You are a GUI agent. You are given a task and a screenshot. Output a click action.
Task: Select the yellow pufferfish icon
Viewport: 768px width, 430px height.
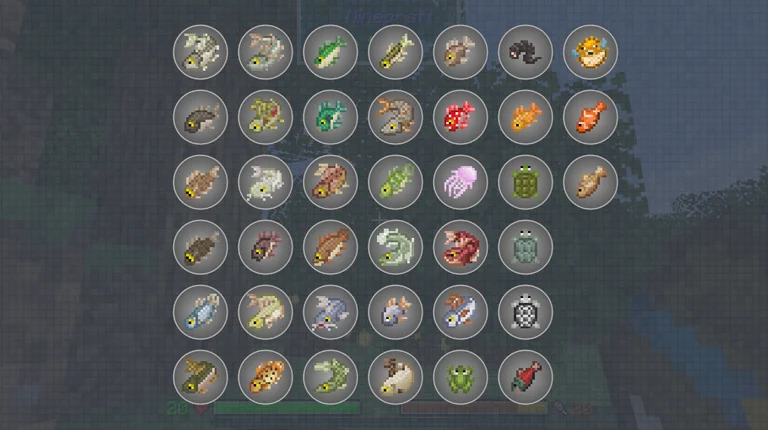pyautogui.click(x=590, y=52)
